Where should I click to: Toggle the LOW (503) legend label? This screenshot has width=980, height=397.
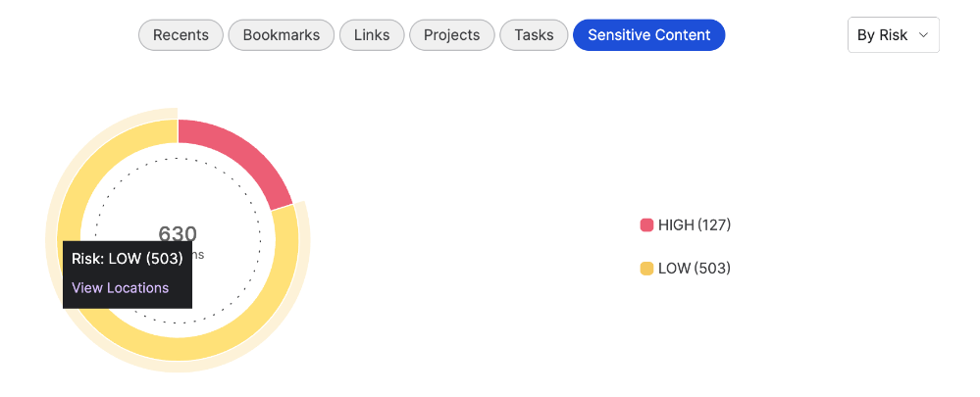tap(695, 269)
